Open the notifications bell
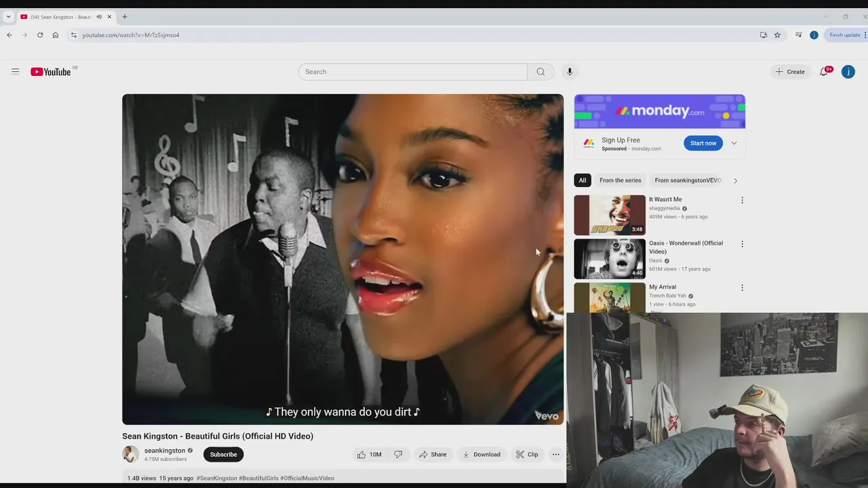Screen dimensions: 868x488 tap(824, 72)
